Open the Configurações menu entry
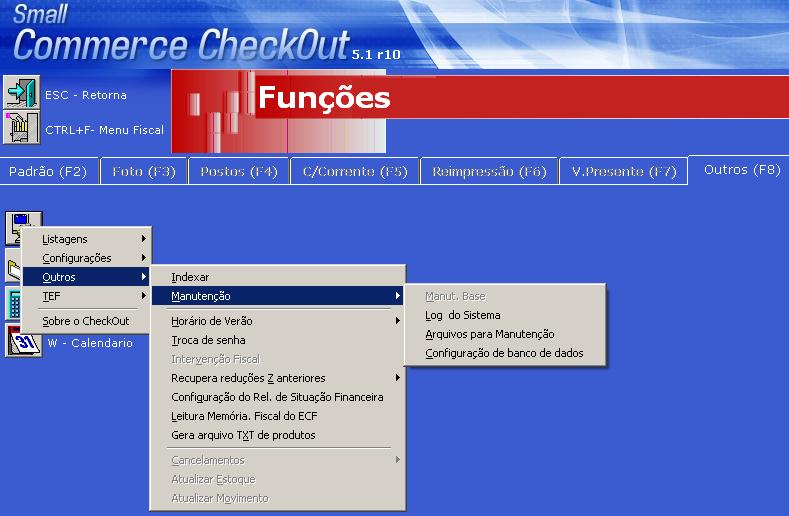789x516 pixels. point(86,258)
